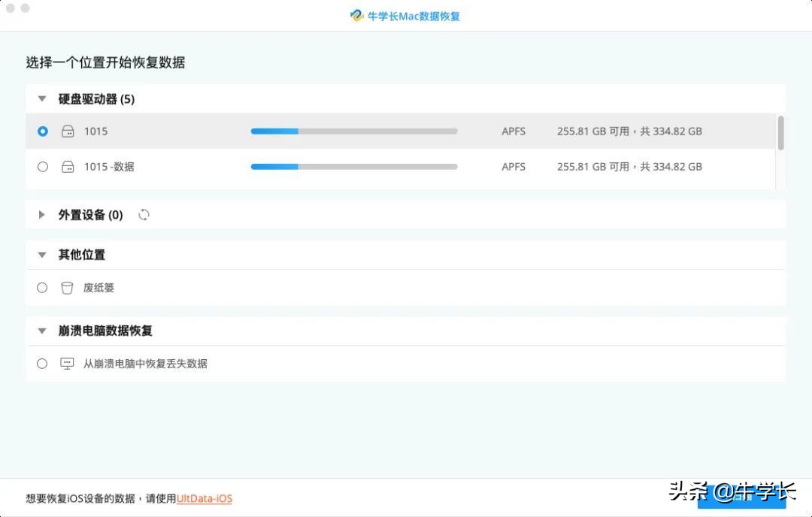Click the crashed computer monitor icon
Image resolution: width=812 pixels, height=517 pixels.
pyautogui.click(x=67, y=363)
